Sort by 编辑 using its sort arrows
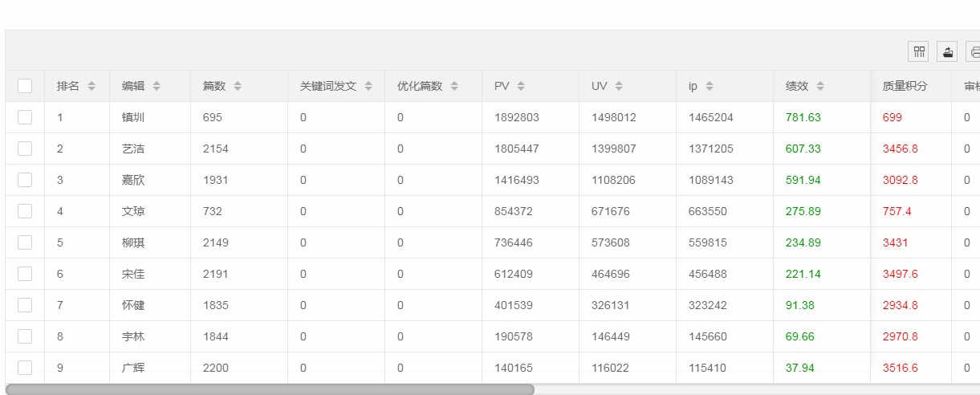The width and height of the screenshot is (980, 395). pos(157,86)
